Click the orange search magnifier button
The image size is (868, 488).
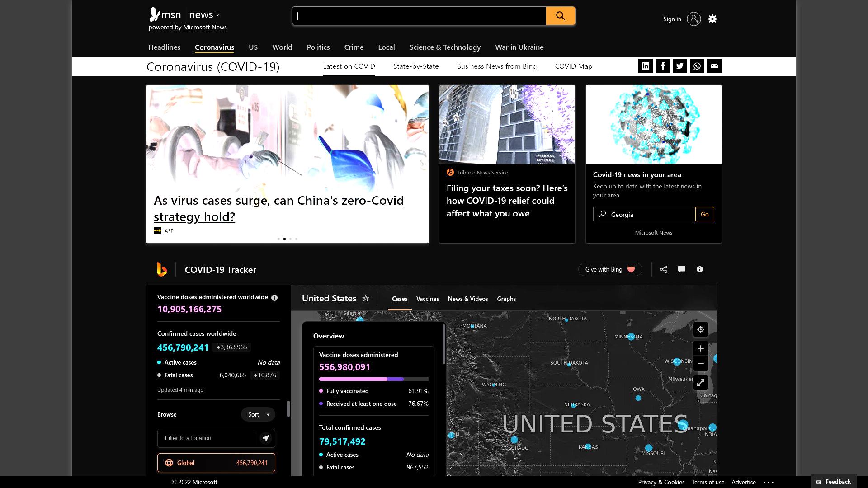point(561,16)
